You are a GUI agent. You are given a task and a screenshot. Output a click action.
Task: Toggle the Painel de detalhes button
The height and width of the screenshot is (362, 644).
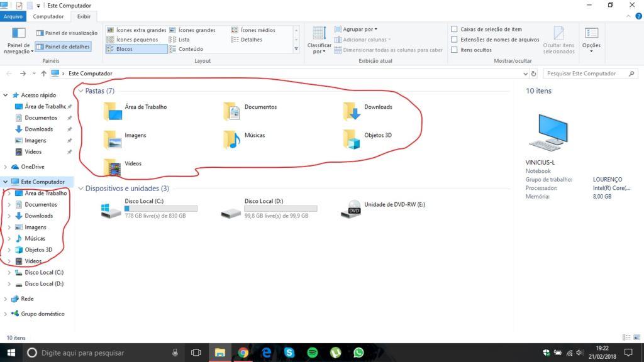point(63,47)
